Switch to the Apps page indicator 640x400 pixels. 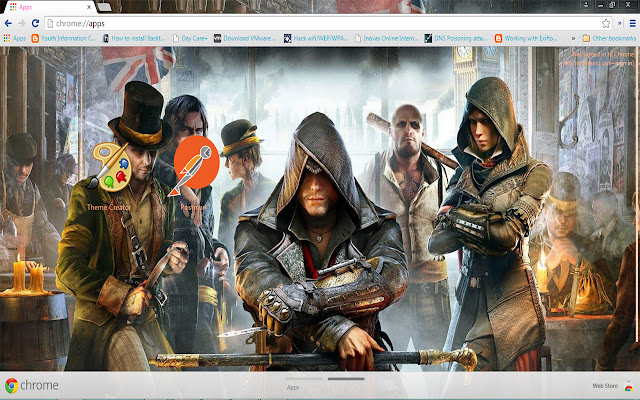click(x=304, y=383)
